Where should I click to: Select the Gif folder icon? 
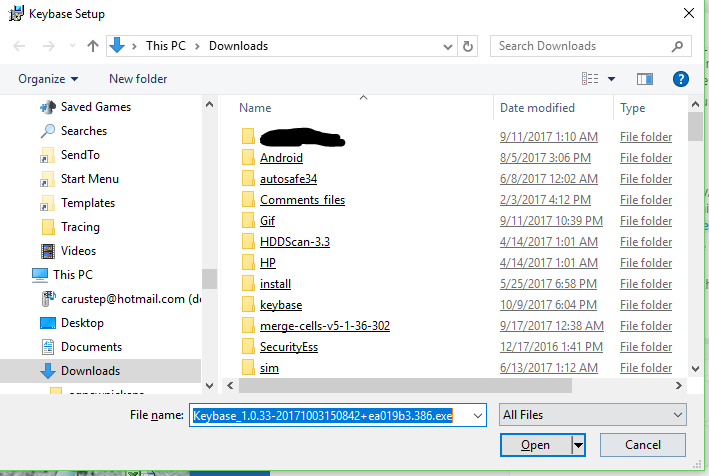point(248,220)
